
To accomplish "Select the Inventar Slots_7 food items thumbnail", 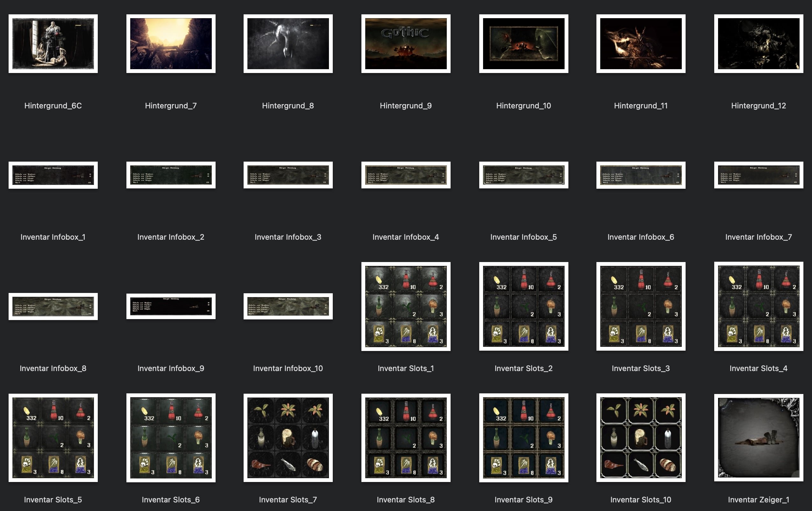I will (x=288, y=437).
